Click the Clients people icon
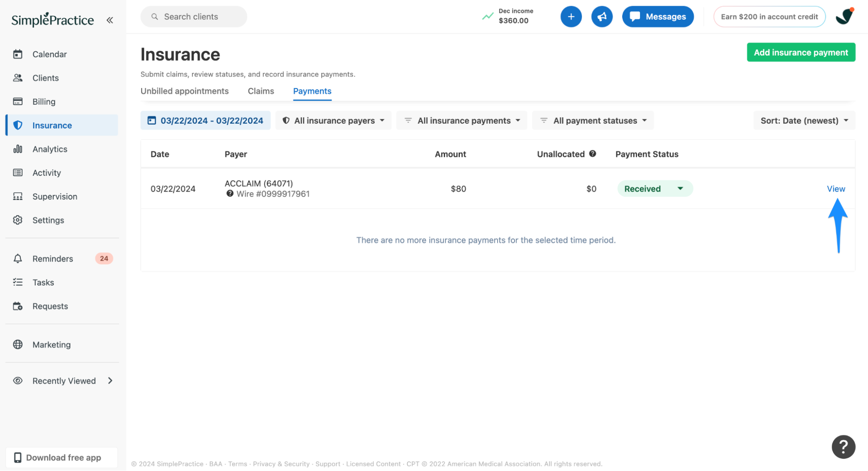Viewport: 868px width, 471px height. [18, 78]
